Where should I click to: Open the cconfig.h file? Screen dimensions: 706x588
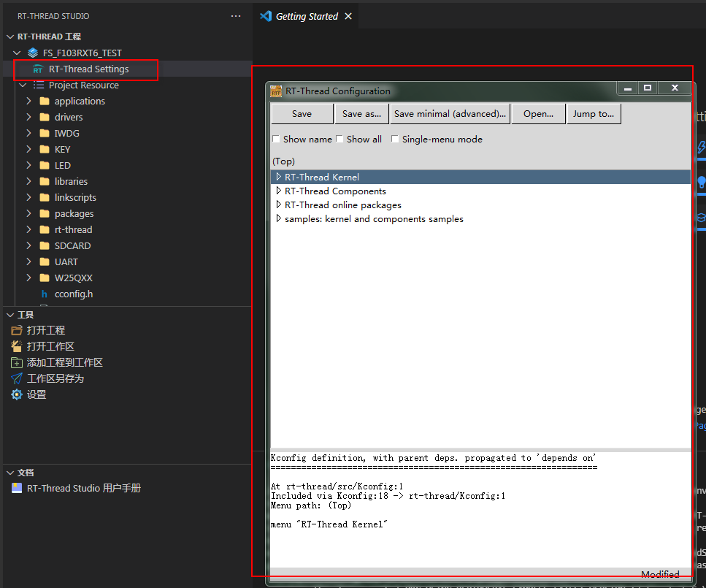[x=74, y=294]
